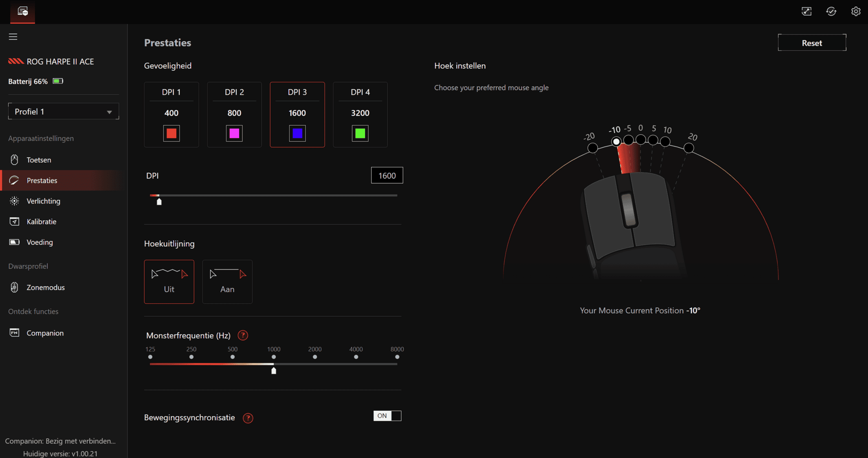The width and height of the screenshot is (868, 458).
Task: Set polling rate to 8000 Hz
Action: tap(397, 357)
